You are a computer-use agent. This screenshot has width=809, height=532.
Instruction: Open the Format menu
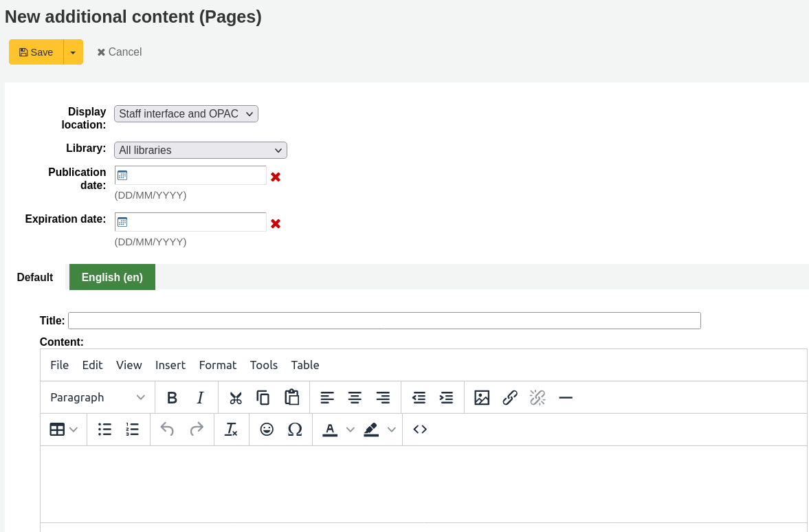tap(218, 366)
